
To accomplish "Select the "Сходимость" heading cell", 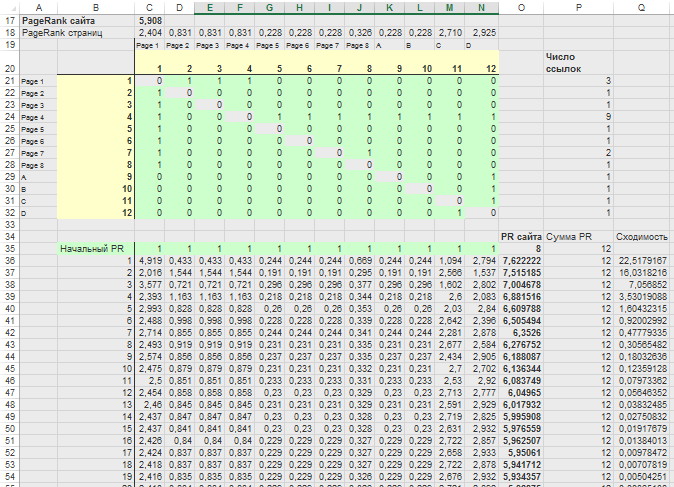I will click(x=641, y=235).
